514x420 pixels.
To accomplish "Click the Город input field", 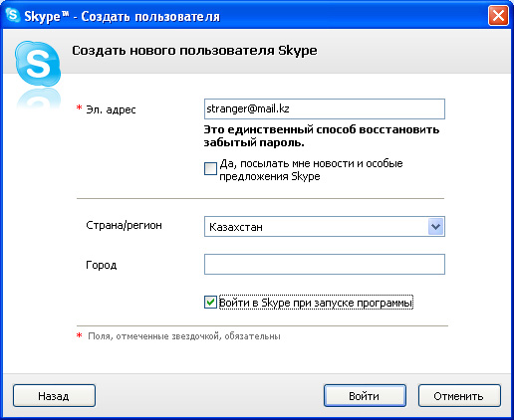I will tap(325, 264).
